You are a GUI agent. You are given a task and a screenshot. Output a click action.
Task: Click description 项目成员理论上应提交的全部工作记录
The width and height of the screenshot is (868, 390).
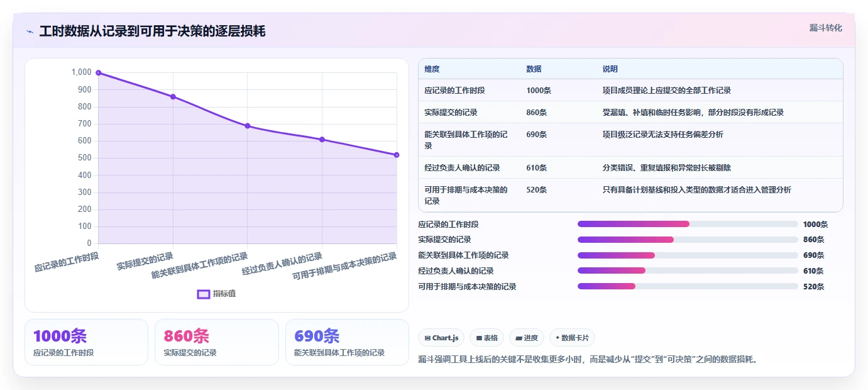point(666,91)
